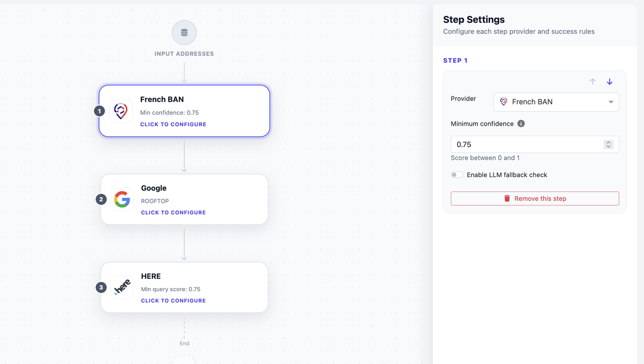Click the Input Addresses database icon

pos(184,33)
